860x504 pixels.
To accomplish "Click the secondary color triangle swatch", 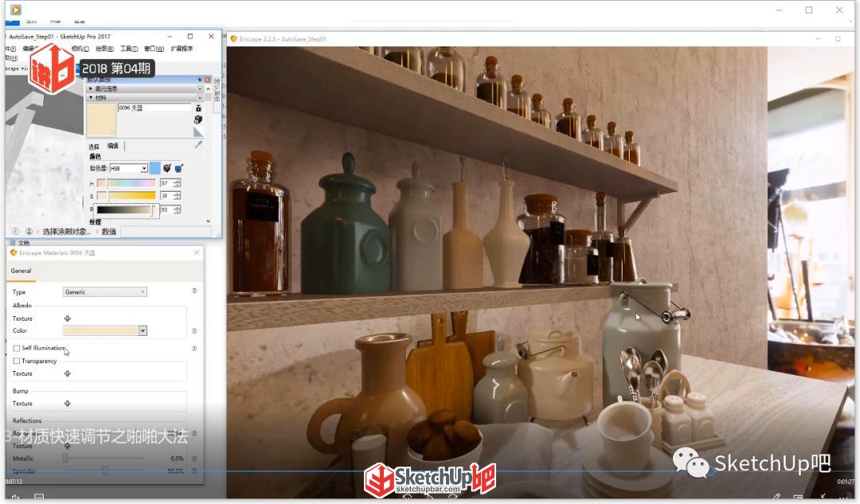I will [198, 132].
